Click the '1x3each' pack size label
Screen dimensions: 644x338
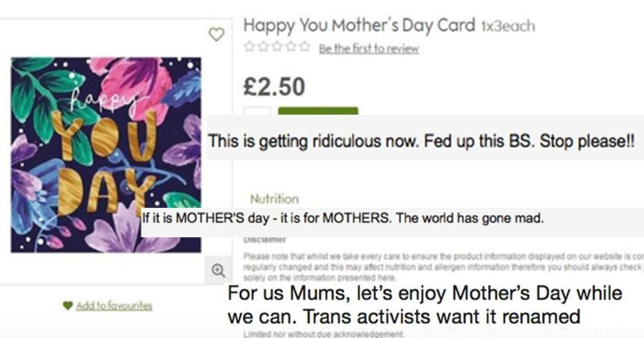507,26
